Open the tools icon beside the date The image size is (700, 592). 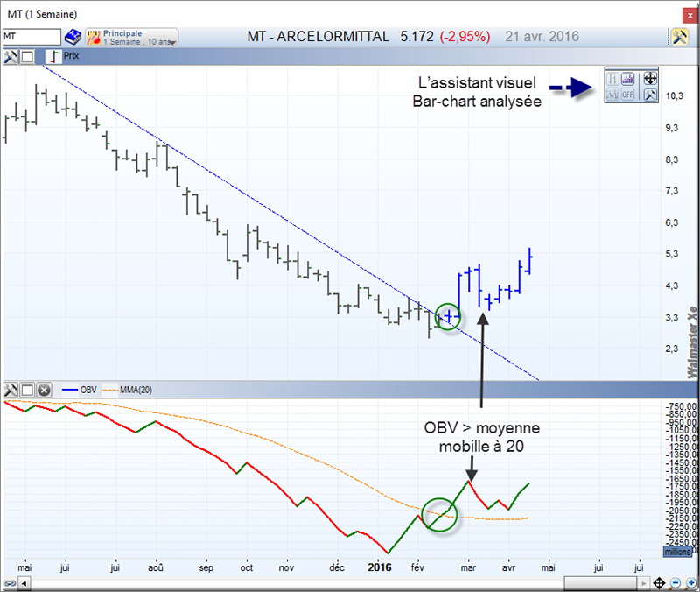pos(680,37)
